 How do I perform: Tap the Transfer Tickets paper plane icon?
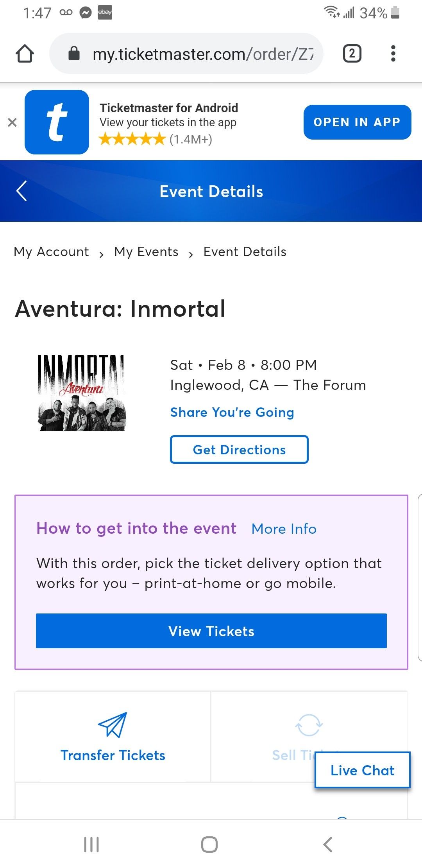coord(113,725)
